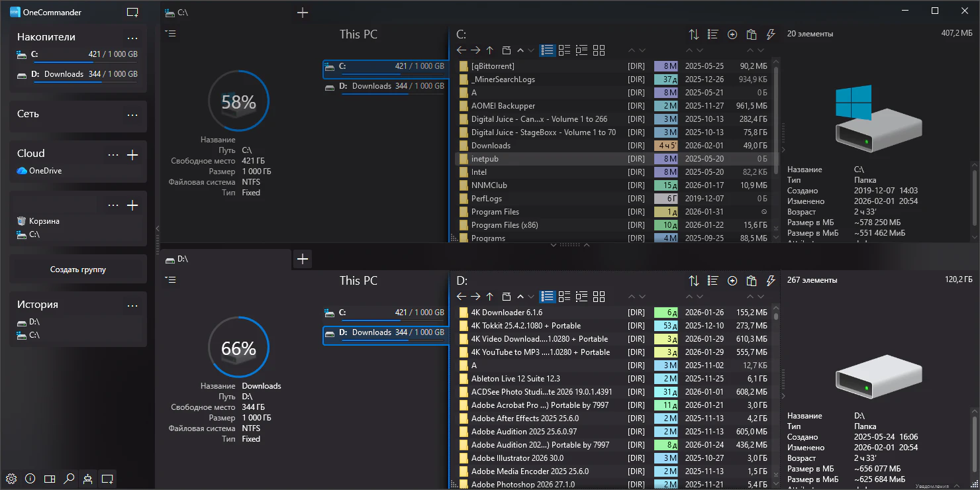Click the sort arrows icon in C: pane
The width and height of the screenshot is (980, 490).
click(x=694, y=34)
